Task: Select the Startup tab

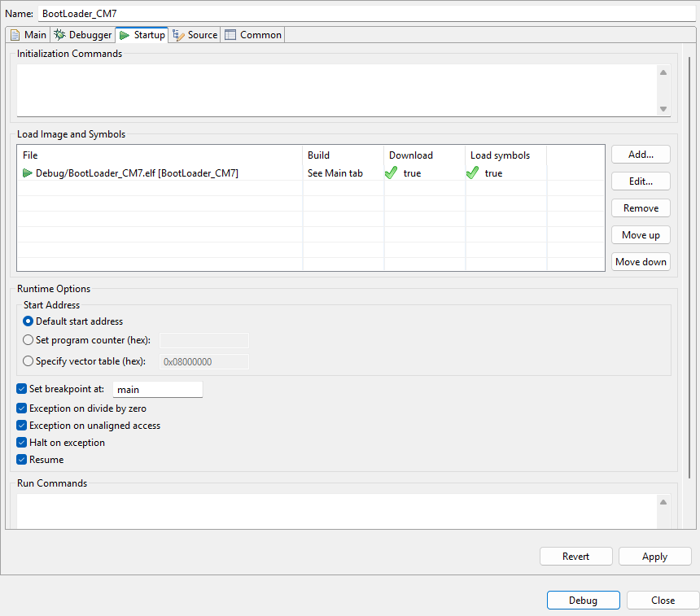Action: [x=142, y=35]
